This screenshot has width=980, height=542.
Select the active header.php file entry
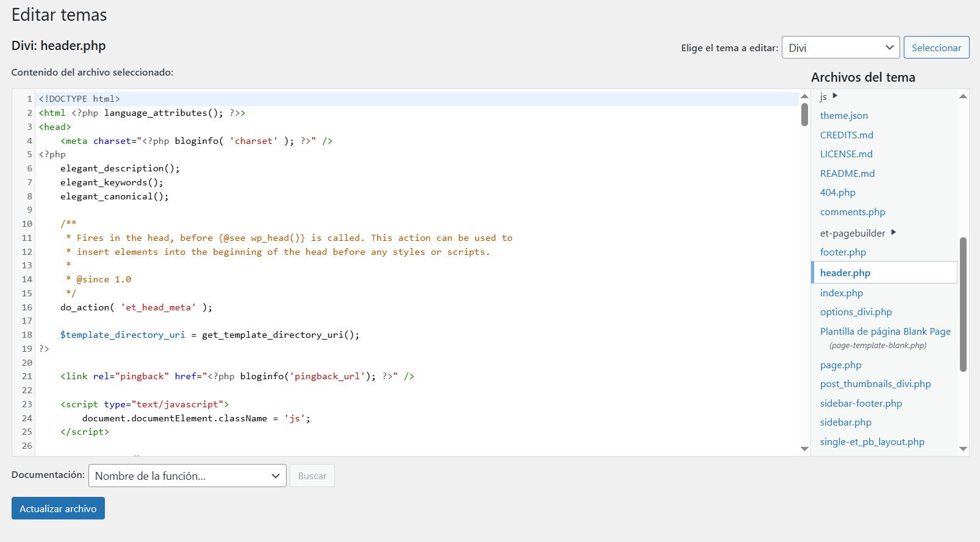tap(884, 273)
